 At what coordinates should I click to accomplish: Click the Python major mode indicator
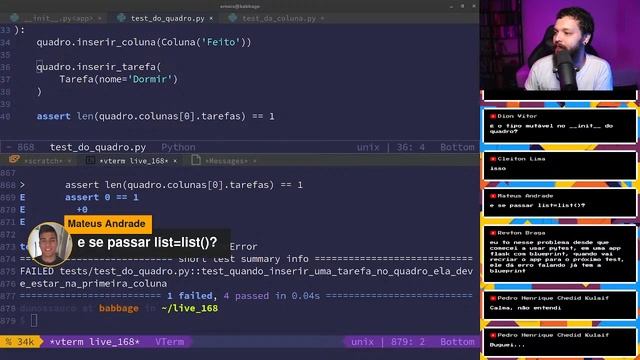(x=178, y=147)
